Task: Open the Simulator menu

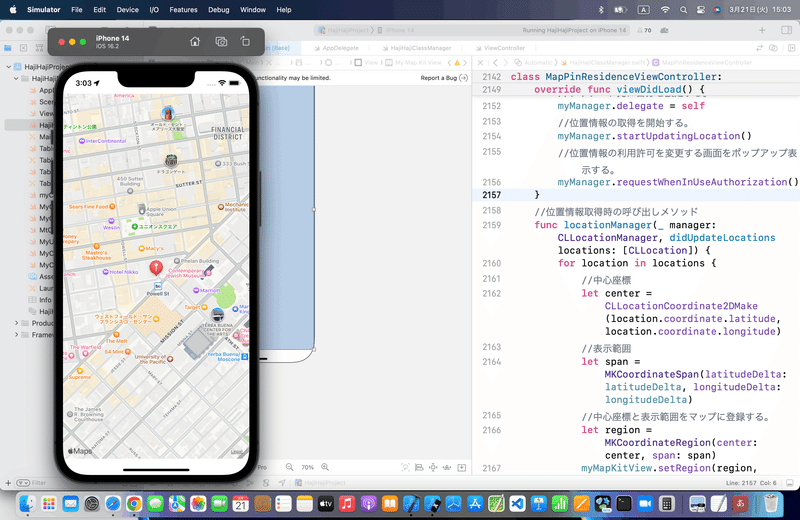Action: (43, 10)
